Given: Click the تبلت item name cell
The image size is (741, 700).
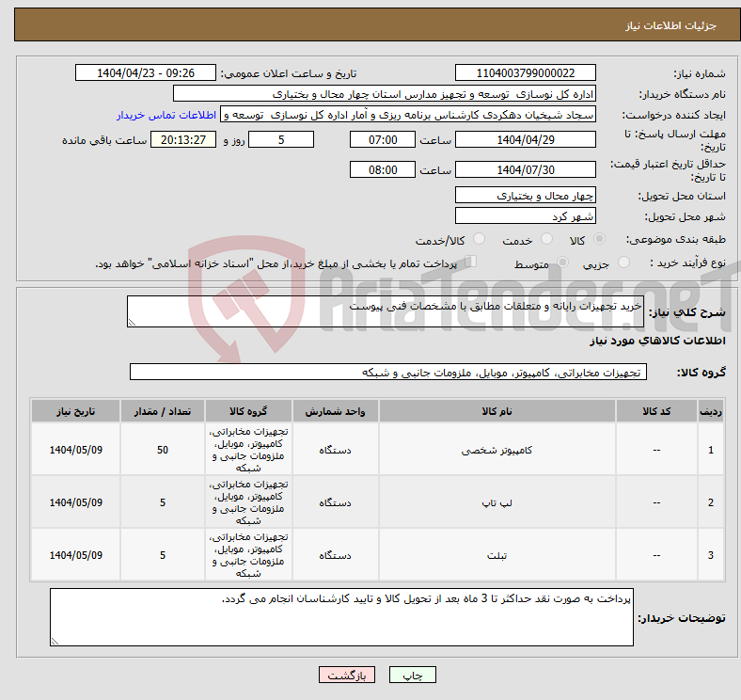Looking at the screenshot, I should tap(497, 555).
